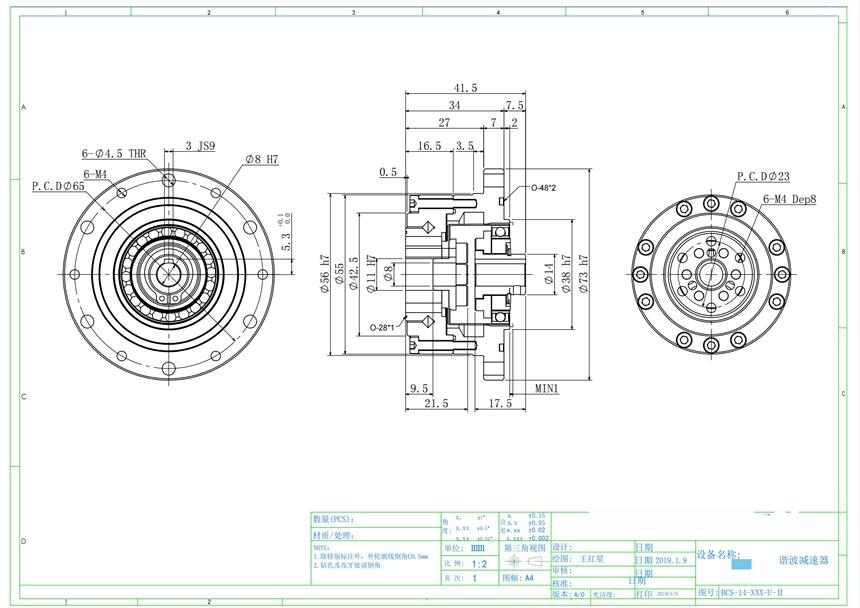Viewport: 860px width, 608px height.
Task: Select the MIN1 dimension note
Action: click(x=546, y=387)
